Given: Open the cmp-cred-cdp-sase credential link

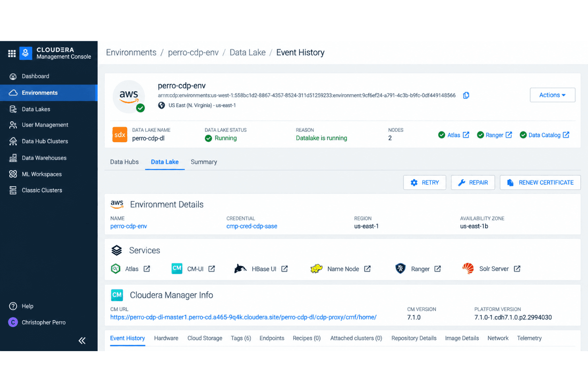Looking at the screenshot, I should coord(252,226).
